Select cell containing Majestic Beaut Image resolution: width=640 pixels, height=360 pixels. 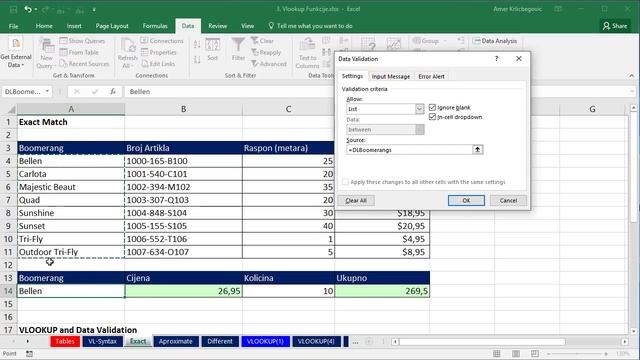pyautogui.click(x=71, y=187)
